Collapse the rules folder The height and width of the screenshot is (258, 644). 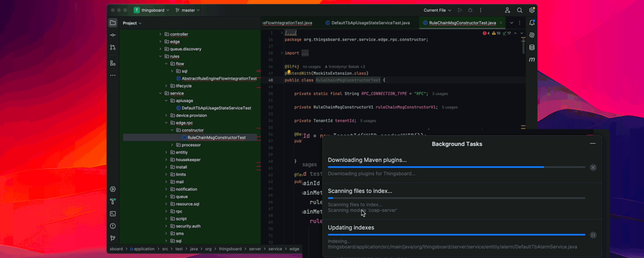coord(160,56)
